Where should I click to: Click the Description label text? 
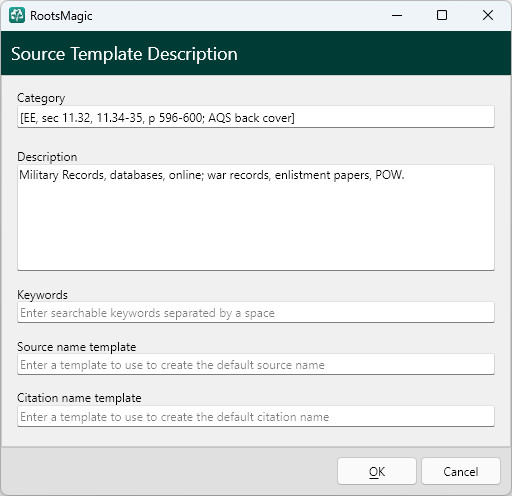pyautogui.click(x=47, y=157)
